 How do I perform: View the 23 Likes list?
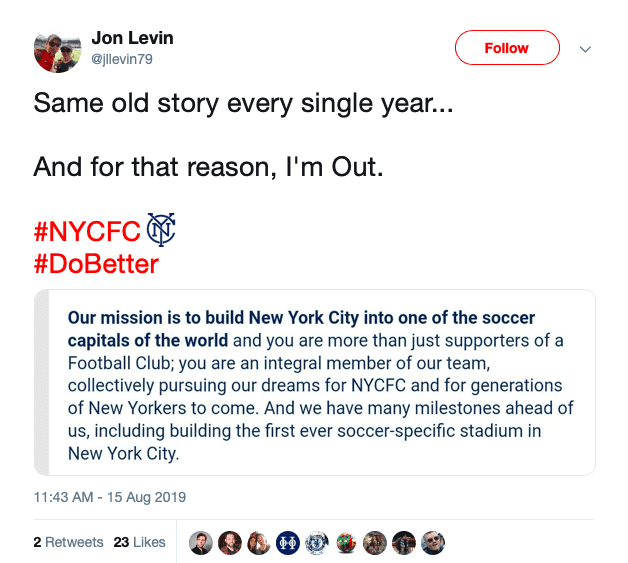point(139,542)
